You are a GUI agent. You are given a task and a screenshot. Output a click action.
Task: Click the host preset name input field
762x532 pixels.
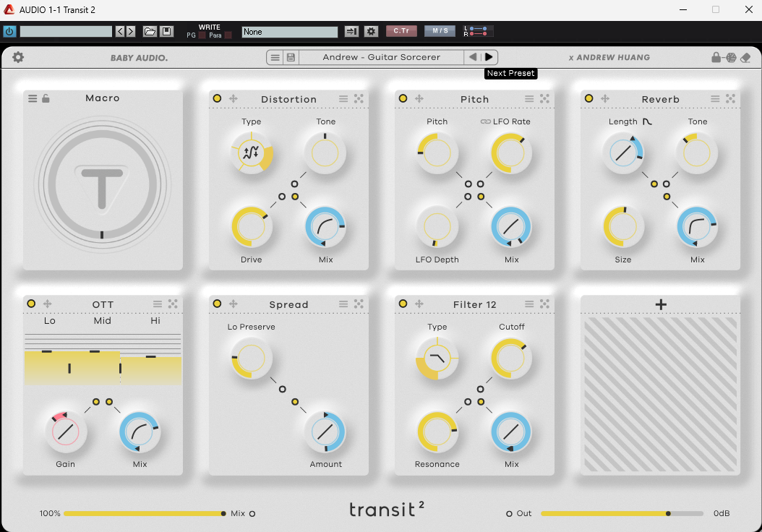[66, 32]
